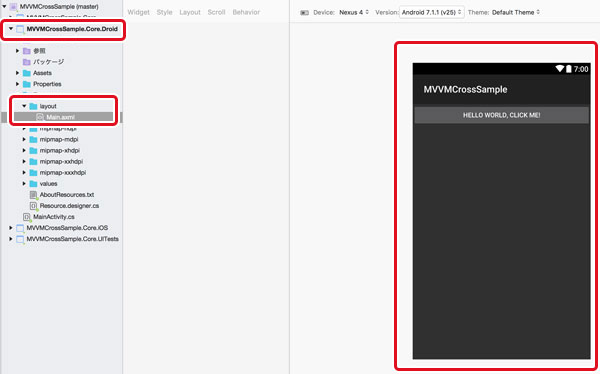Click the Properties folder icon
600x374 pixels.
pos(27,84)
